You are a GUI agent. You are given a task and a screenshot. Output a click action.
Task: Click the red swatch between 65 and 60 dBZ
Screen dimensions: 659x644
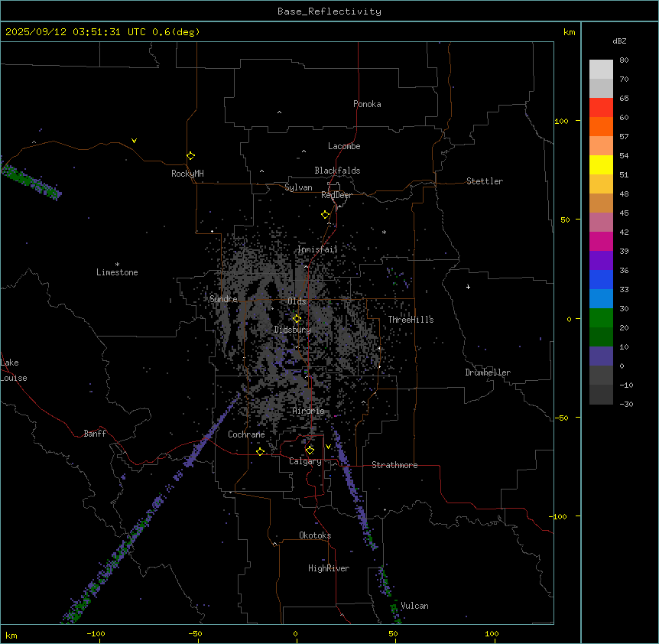tap(601, 108)
